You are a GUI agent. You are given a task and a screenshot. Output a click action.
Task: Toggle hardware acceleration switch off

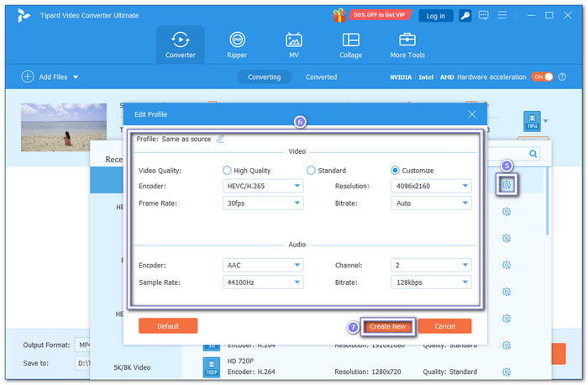542,76
